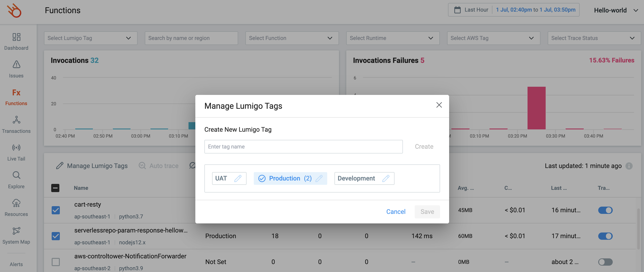Close the Manage Lumigo Tags dialog
The image size is (644, 272).
(439, 105)
